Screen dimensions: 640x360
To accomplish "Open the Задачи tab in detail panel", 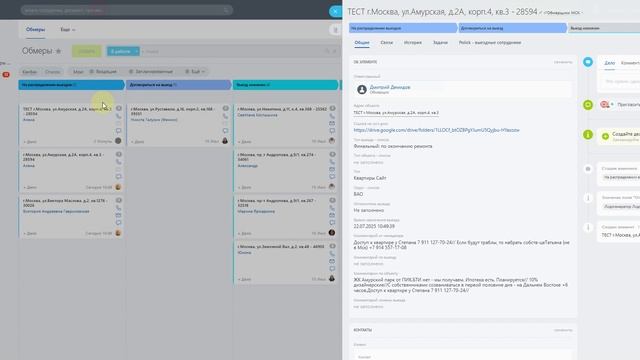I will [x=440, y=42].
